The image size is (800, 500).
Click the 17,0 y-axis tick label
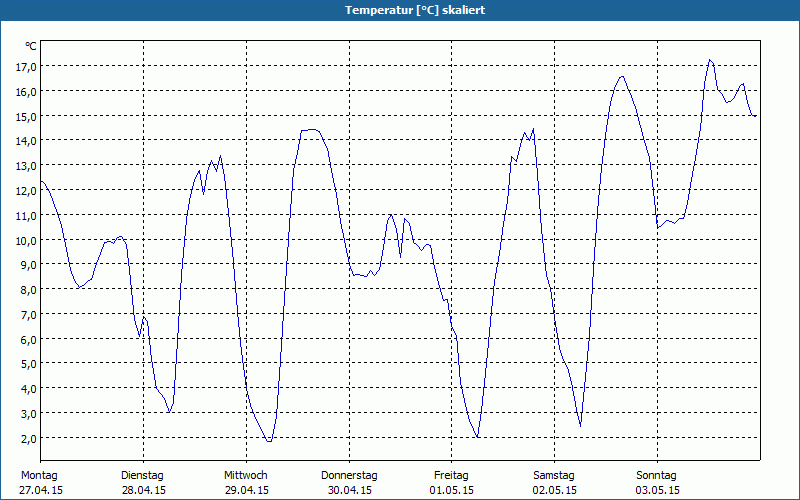coord(26,66)
